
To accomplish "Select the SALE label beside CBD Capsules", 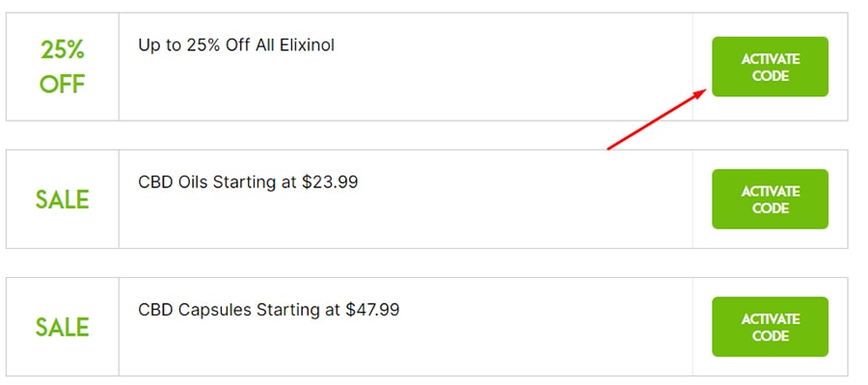I will (x=62, y=327).
